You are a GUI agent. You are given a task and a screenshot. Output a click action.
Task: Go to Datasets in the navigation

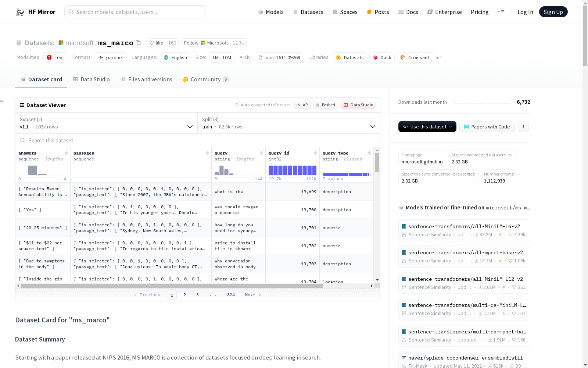pos(308,12)
